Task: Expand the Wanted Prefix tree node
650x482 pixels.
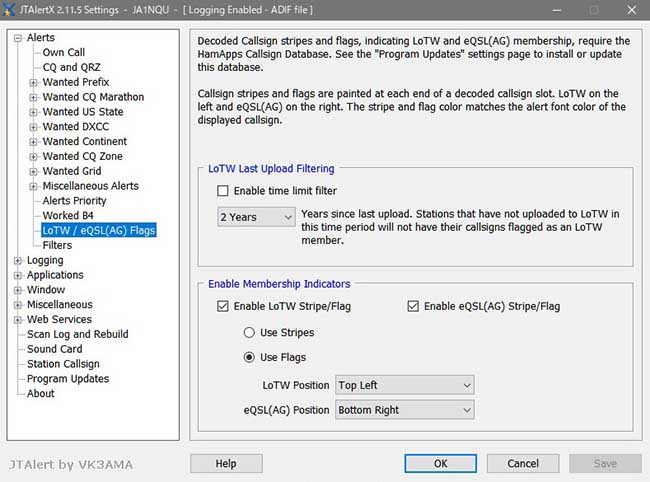Action: click(x=33, y=82)
